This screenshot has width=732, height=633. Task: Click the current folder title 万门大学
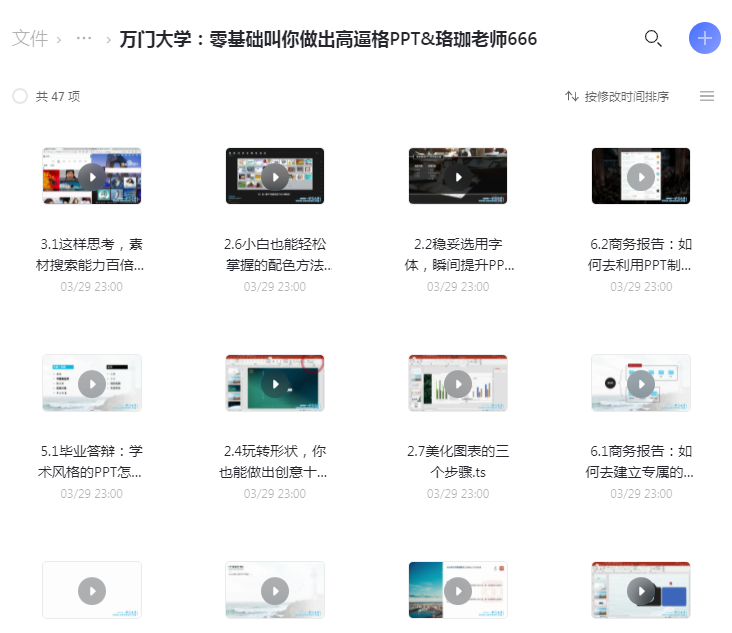(x=328, y=39)
